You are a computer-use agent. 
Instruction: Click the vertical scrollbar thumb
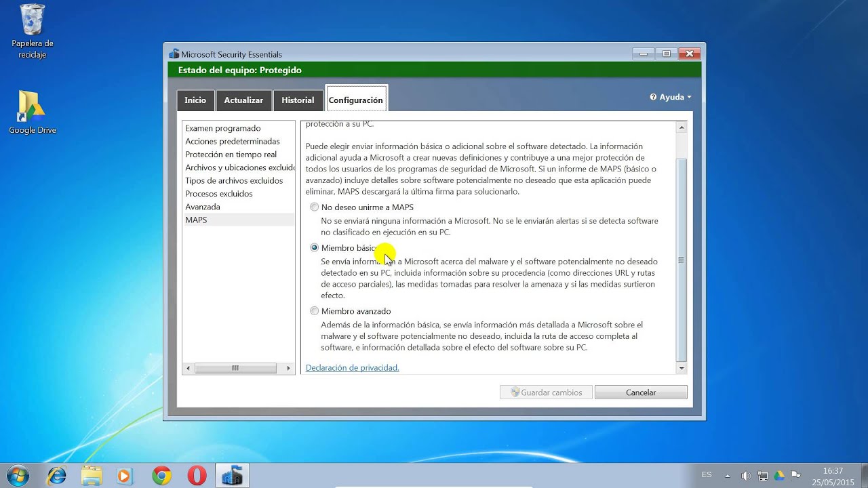[682, 260]
